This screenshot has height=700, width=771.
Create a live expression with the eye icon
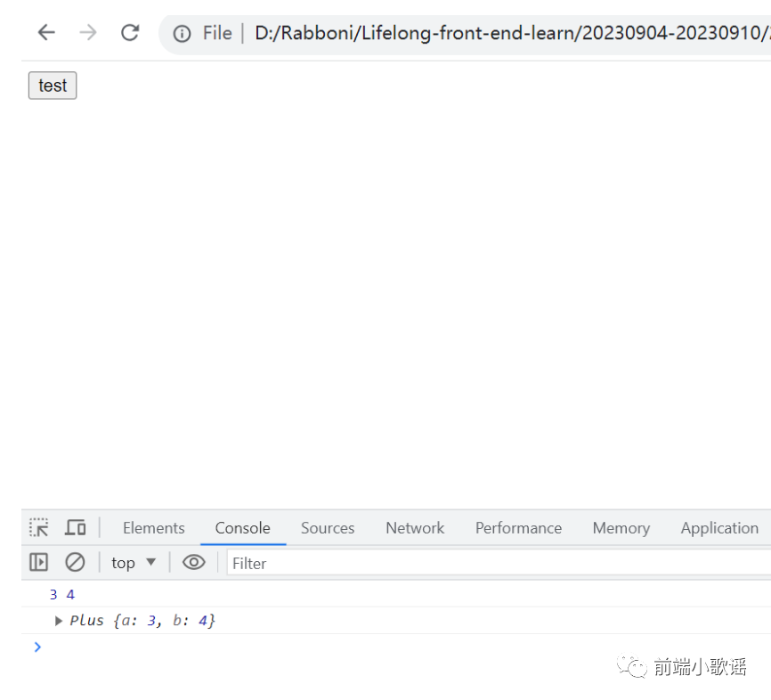[194, 562]
